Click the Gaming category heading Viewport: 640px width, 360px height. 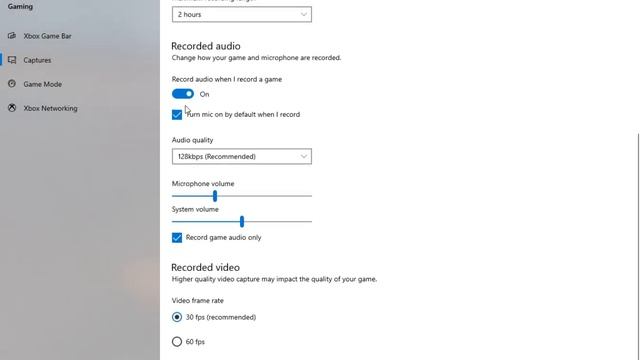(20, 7)
